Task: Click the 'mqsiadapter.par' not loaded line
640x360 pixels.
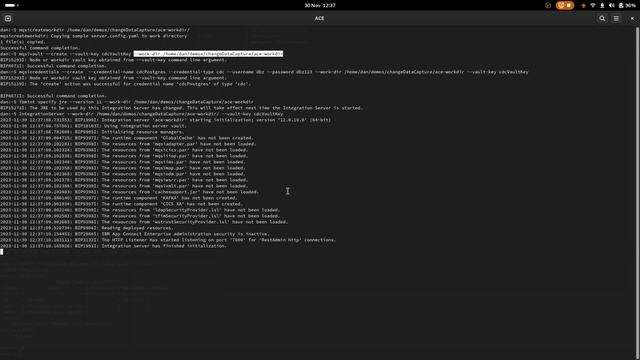Action: 128,144
